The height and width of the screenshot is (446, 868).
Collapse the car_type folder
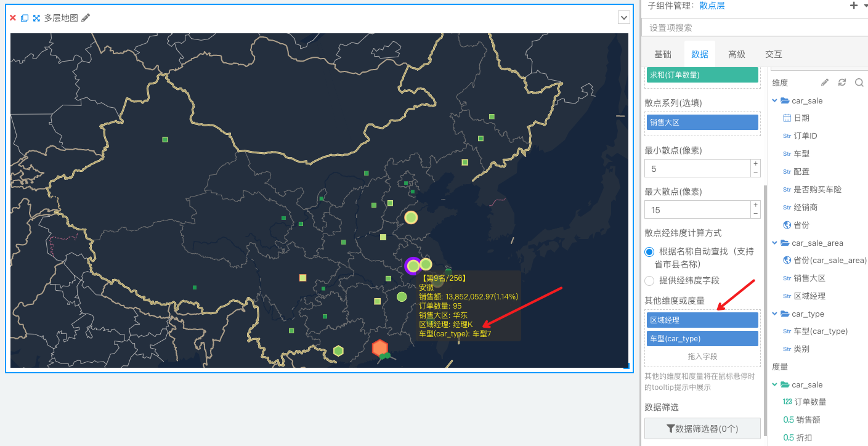775,314
